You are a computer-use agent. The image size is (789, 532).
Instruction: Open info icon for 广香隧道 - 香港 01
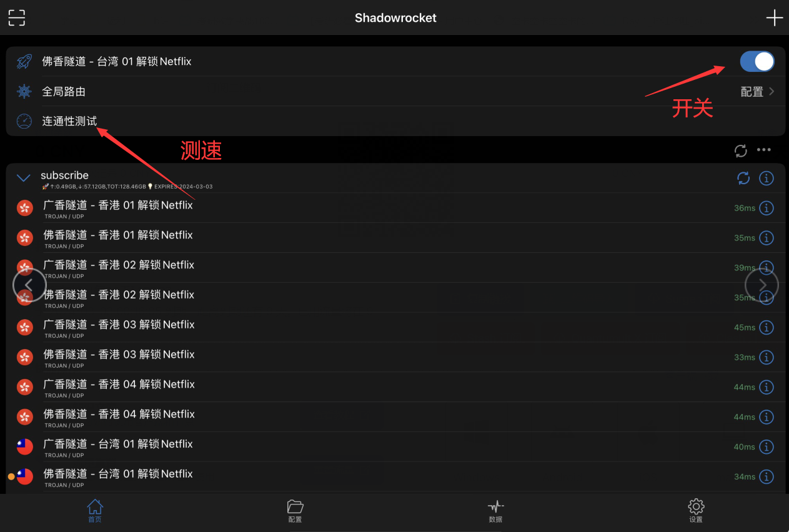[x=767, y=208]
